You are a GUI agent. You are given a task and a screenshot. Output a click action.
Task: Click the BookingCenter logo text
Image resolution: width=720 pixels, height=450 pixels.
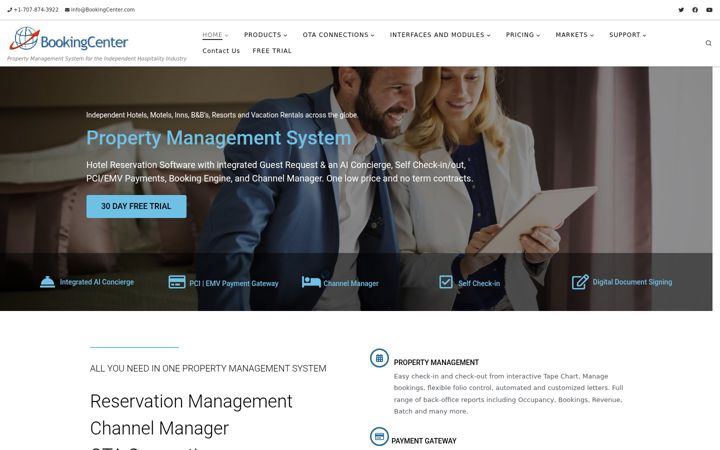tap(84, 42)
